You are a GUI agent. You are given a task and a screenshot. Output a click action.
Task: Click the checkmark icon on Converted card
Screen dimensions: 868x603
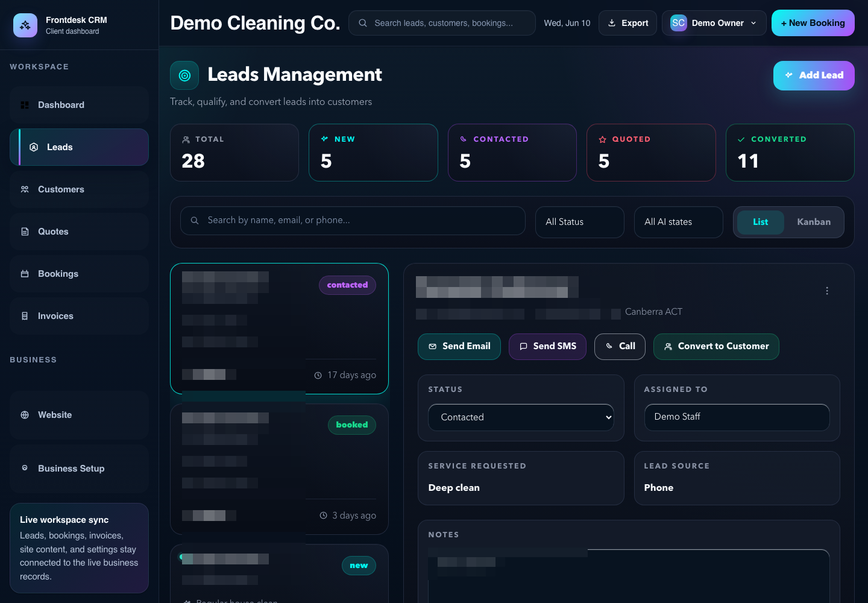pos(741,139)
